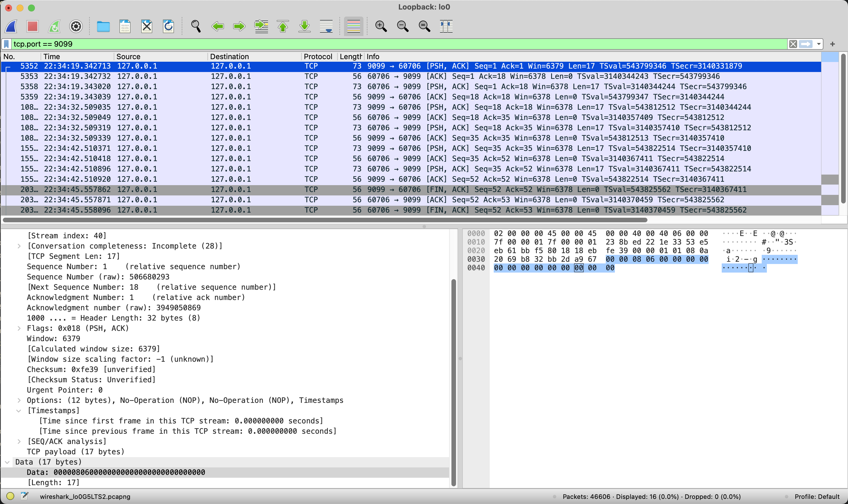
Task: Click capture filename in status bar
Action: tap(85, 497)
